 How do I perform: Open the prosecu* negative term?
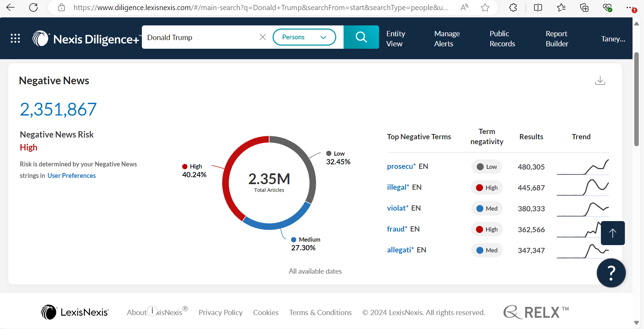pyautogui.click(x=401, y=166)
